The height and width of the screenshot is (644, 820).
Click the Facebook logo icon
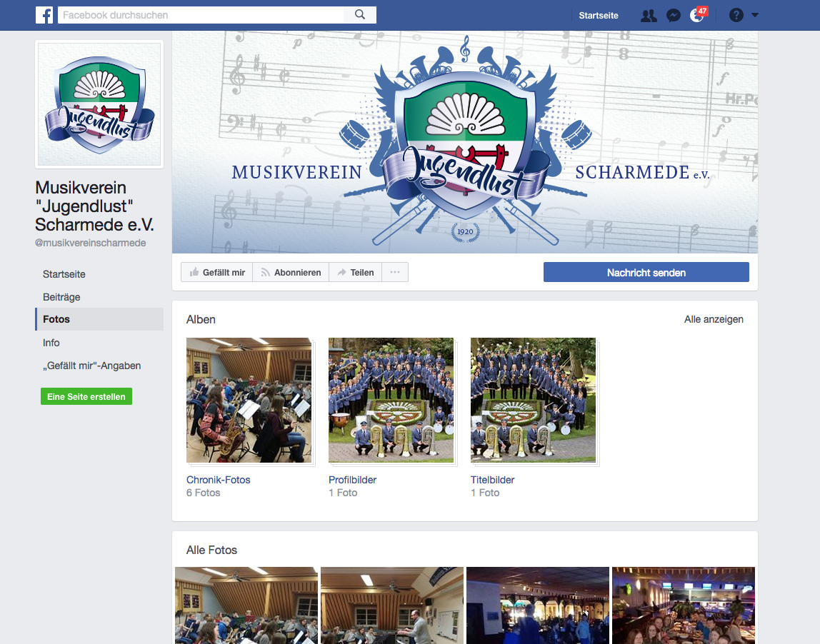pos(44,15)
